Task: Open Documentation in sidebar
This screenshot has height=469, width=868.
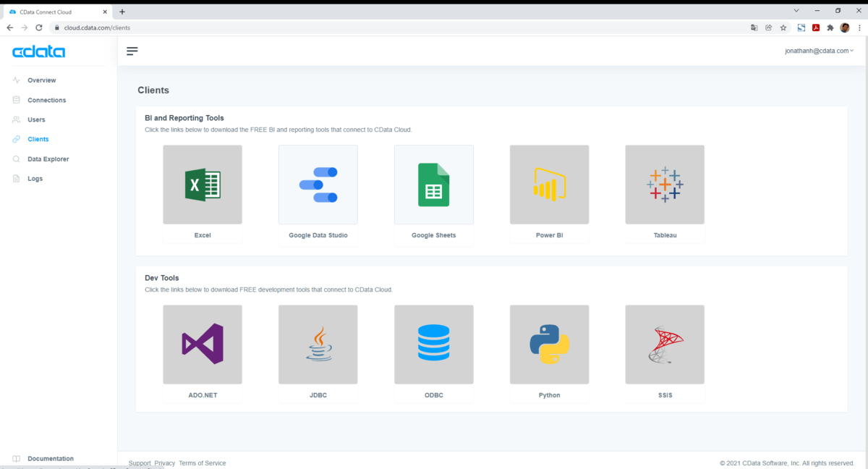Action: click(x=50, y=458)
